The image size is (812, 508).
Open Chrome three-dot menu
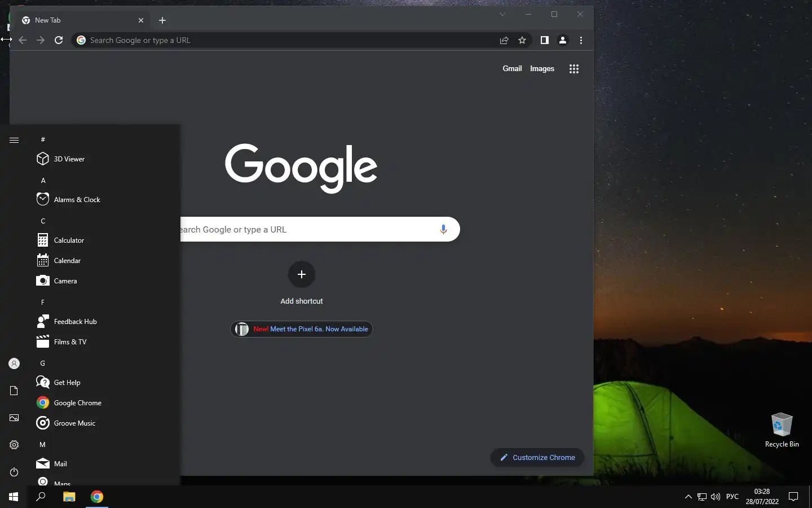581,40
